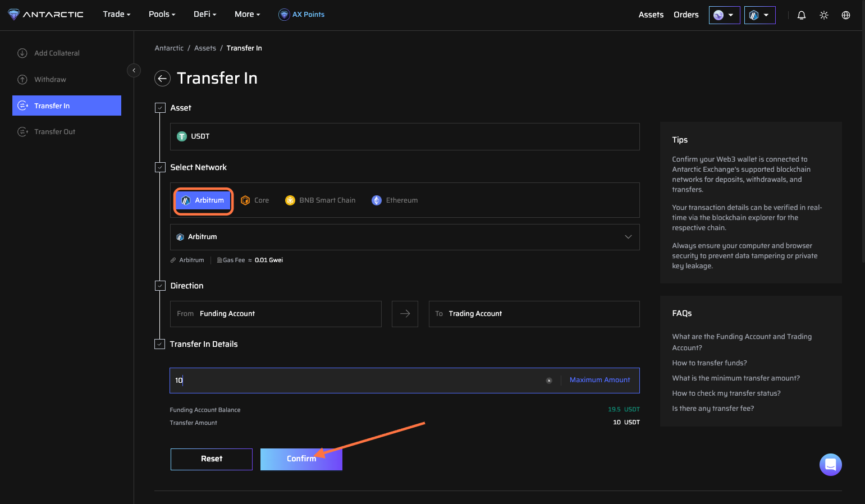Click the BNB Smart Chain icon
Screen dimensions: 865x504
pyautogui.click(x=290, y=200)
